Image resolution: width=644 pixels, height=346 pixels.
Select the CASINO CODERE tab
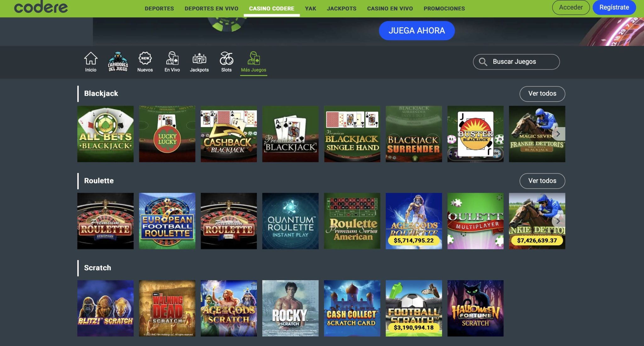coord(272,8)
